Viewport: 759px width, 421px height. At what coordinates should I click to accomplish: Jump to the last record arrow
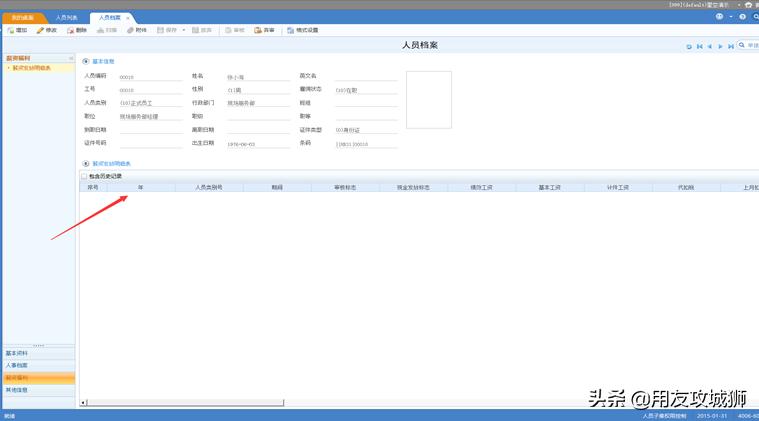[730, 46]
